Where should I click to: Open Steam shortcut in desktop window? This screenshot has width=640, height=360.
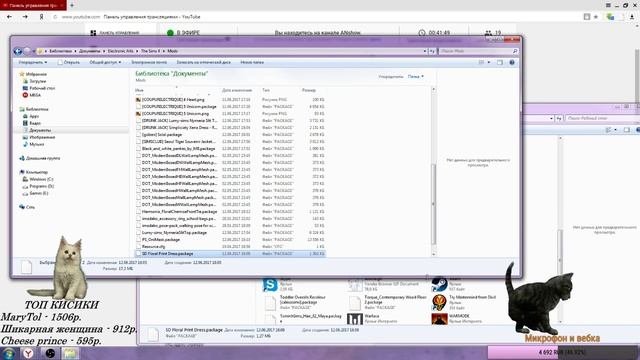coord(439,284)
